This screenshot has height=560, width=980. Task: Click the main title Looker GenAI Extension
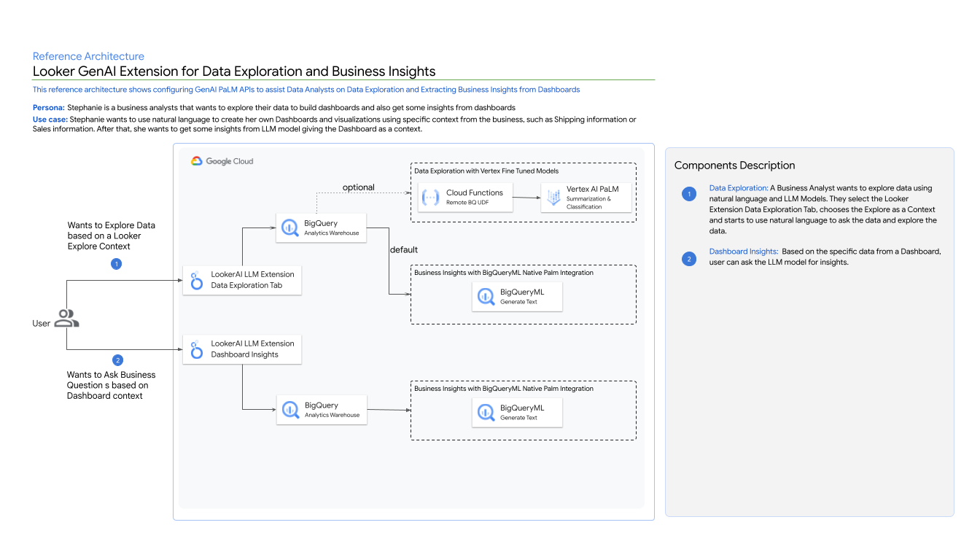tap(234, 71)
